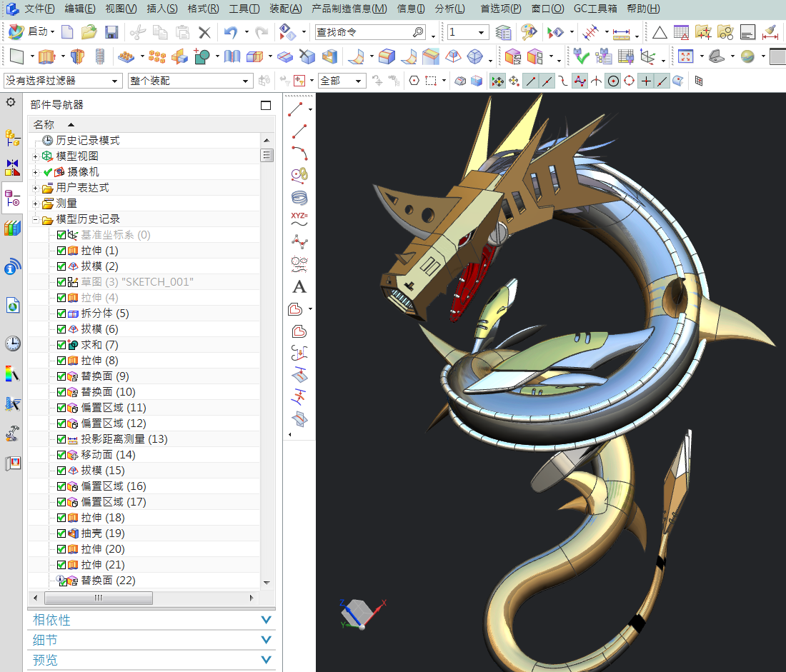Viewport: 786px width, 672px height.
Task: Open the History clock sidebar icon
Action: [13, 343]
